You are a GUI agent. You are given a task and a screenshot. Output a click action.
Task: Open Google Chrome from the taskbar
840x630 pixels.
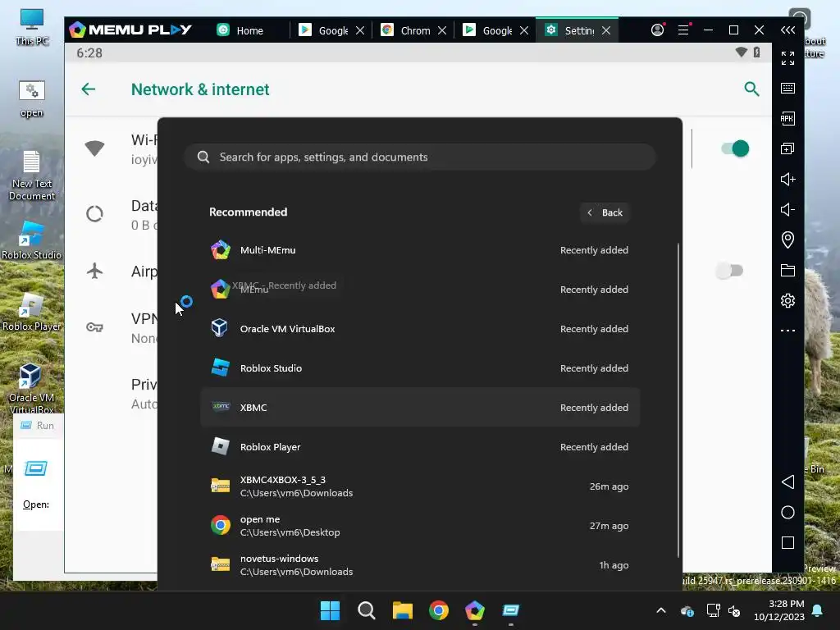tap(439, 610)
